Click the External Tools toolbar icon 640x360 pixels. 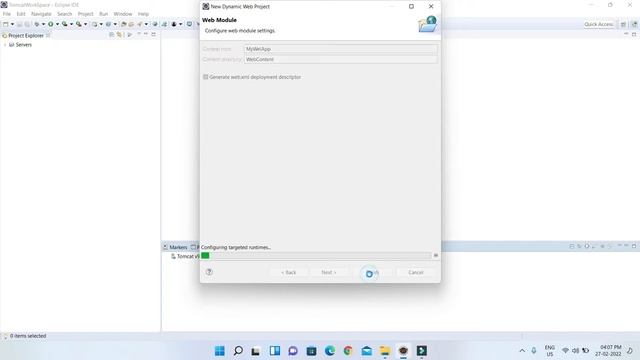(x=78, y=24)
